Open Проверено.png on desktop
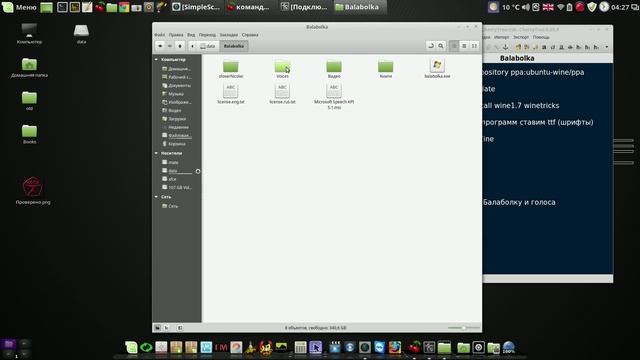 tap(33, 190)
